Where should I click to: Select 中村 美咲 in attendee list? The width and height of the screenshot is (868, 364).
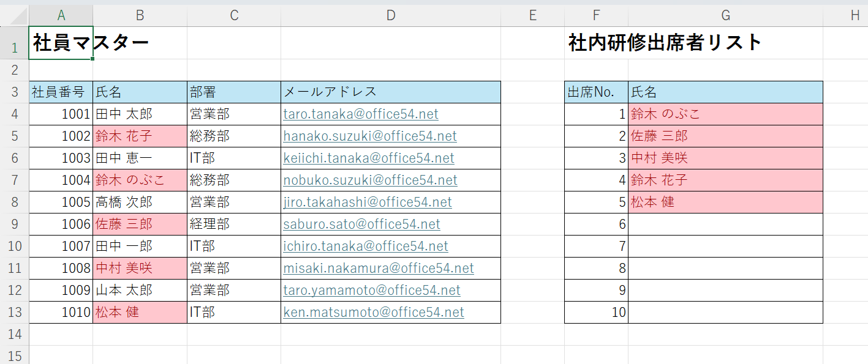click(x=726, y=158)
